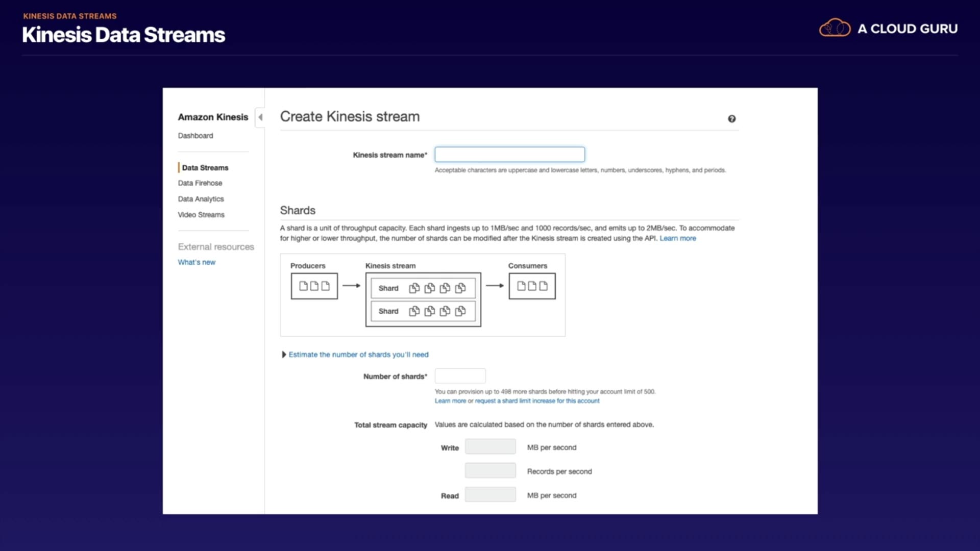Collapse the Amazon Kinesis sidebar arrow
Screen dimensions: 980x551
(x=260, y=117)
